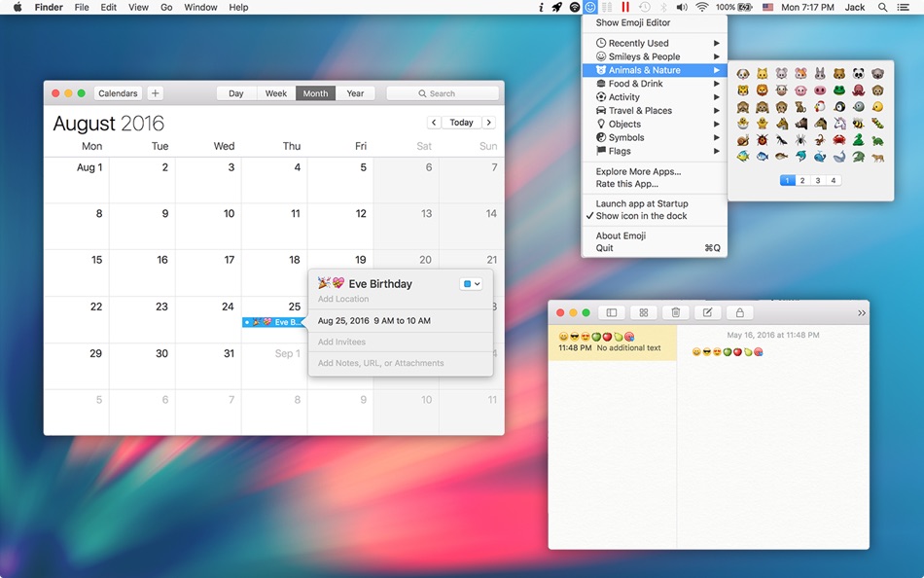
Task: Expand Travel & Places submenu
Action: click(x=655, y=111)
